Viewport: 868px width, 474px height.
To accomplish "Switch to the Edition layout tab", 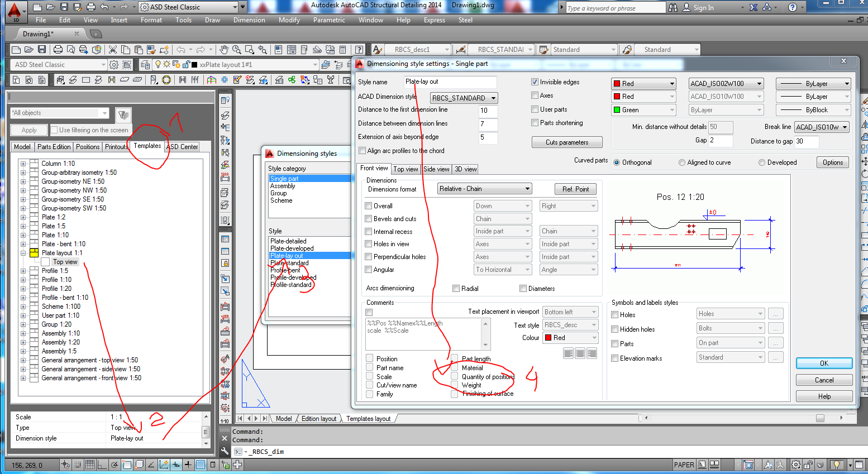I will click(319, 419).
